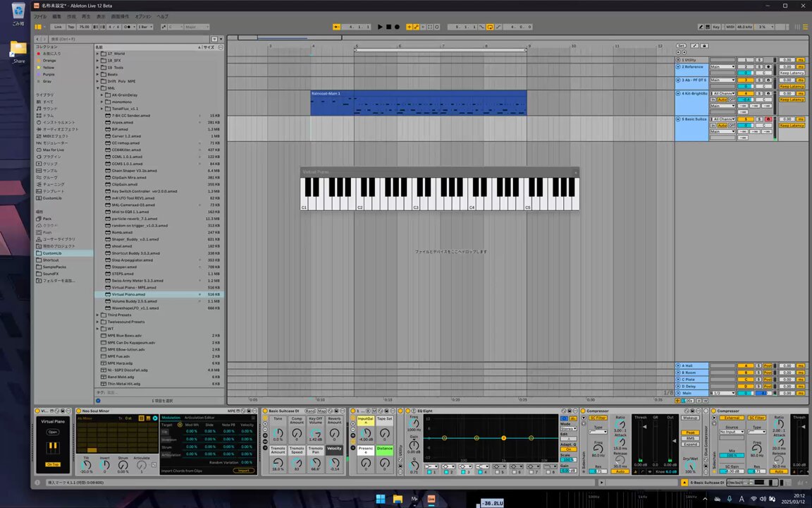This screenshot has height=508, width=812.
Task: Select Swiss Army Meter file
Action: 159,280
